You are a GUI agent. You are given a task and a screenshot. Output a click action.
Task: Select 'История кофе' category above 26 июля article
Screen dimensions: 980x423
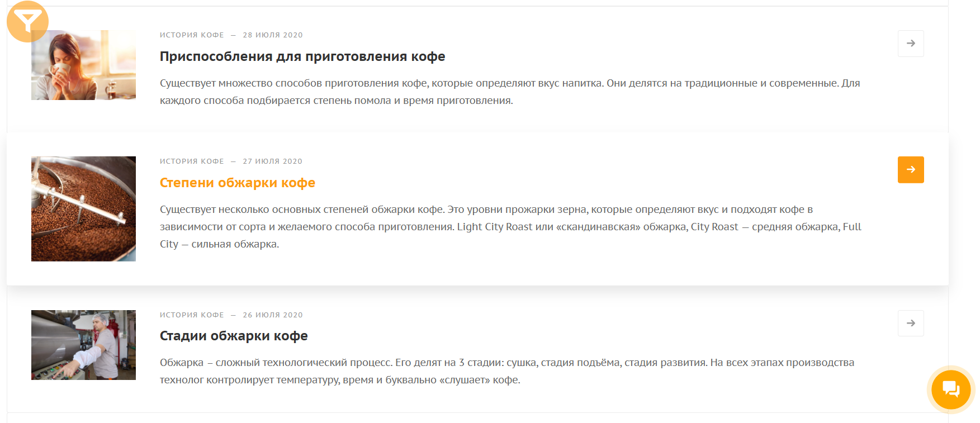[x=191, y=315]
